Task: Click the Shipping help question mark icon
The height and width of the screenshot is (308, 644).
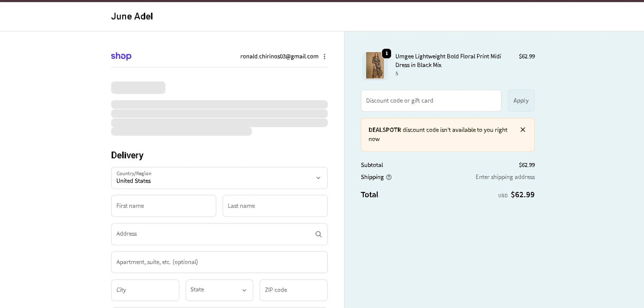Action: (389, 177)
